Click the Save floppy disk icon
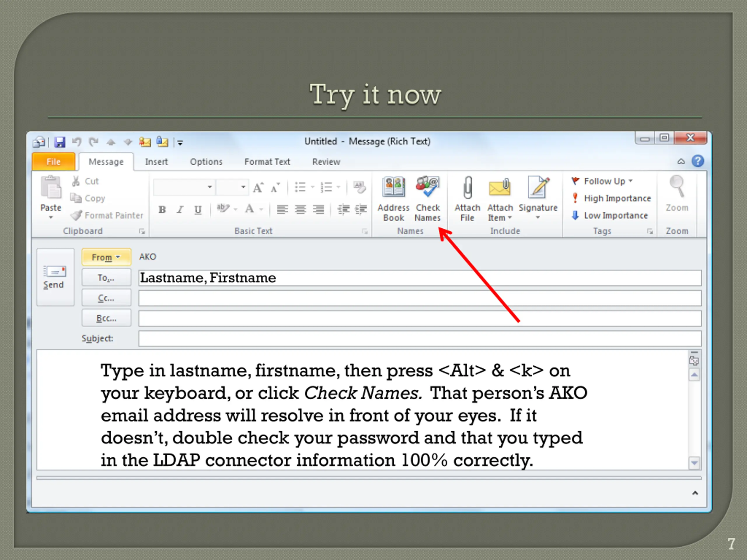 (x=60, y=142)
